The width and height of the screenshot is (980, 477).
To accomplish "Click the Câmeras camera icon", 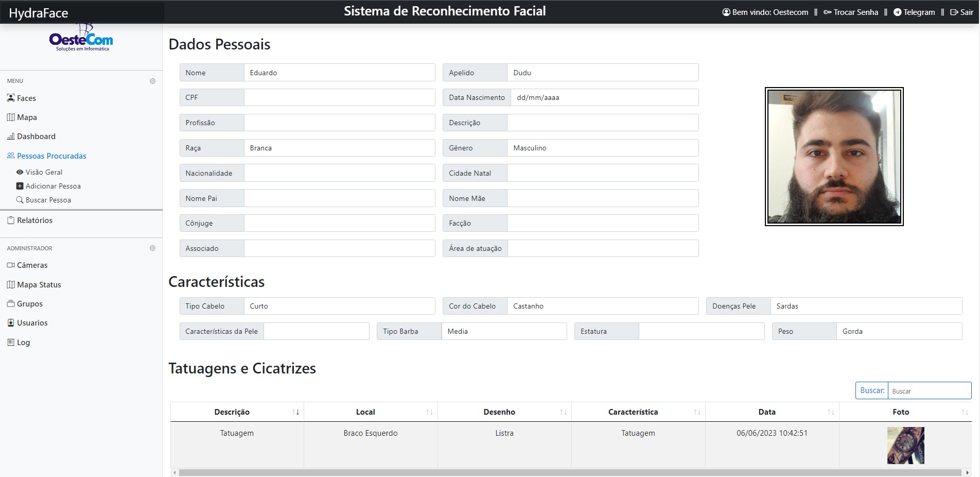I will pyautogui.click(x=11, y=265).
